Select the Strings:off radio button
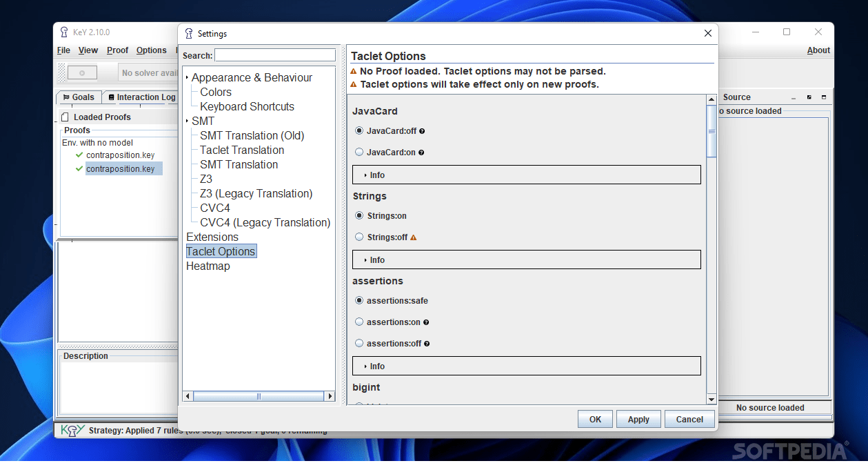 (x=359, y=237)
